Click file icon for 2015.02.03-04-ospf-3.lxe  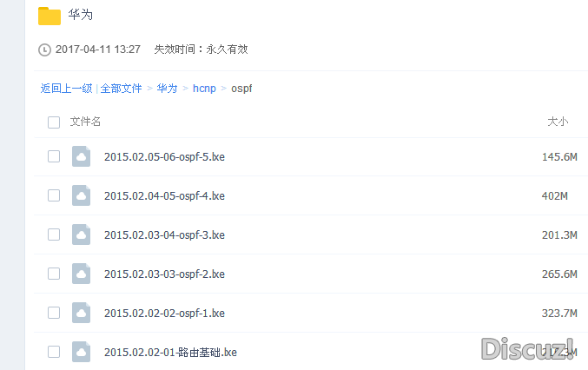[x=81, y=235]
